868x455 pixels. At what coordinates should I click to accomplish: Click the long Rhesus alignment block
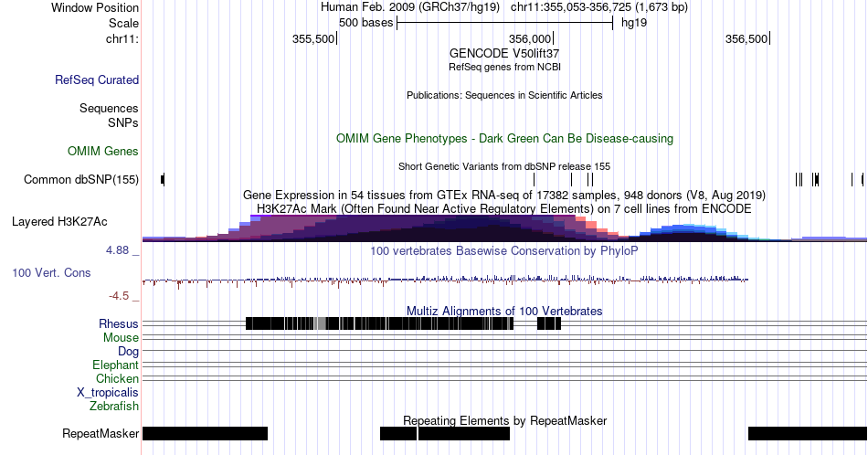click(x=379, y=323)
